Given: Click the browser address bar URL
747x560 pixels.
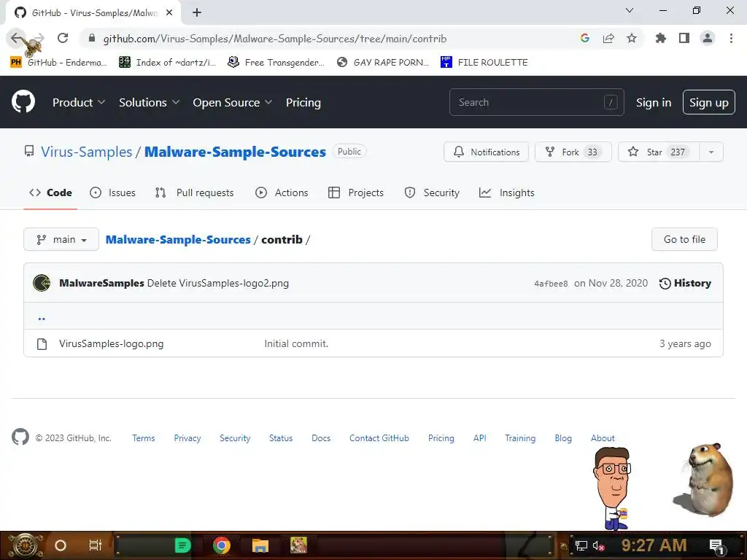Looking at the screenshot, I should tap(275, 39).
